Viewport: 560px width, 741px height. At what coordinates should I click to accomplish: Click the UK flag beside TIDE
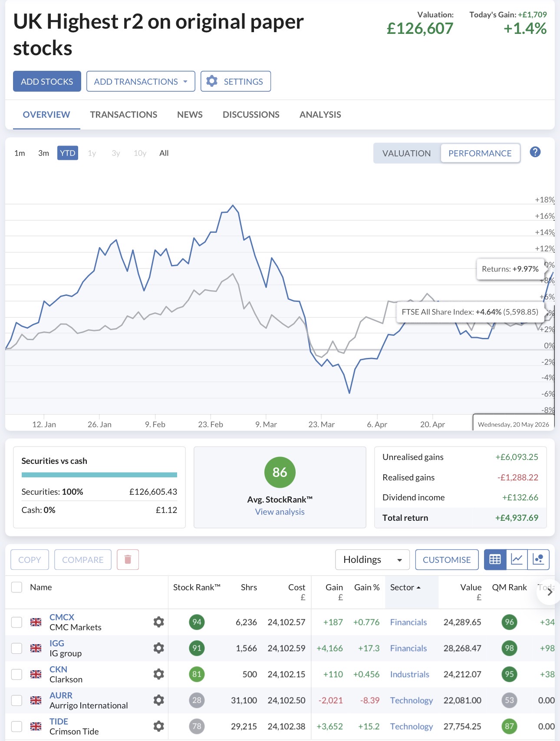click(36, 726)
